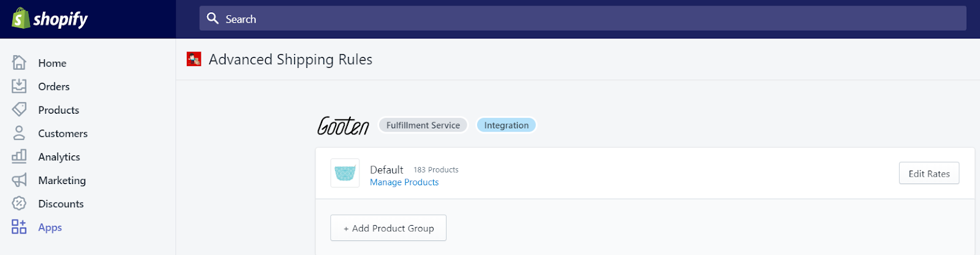The width and height of the screenshot is (980, 255).
Task: Click the Shopify logo
Action: (50, 19)
